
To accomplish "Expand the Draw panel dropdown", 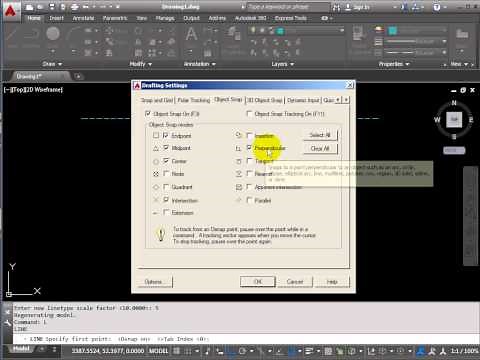I will point(52,64).
